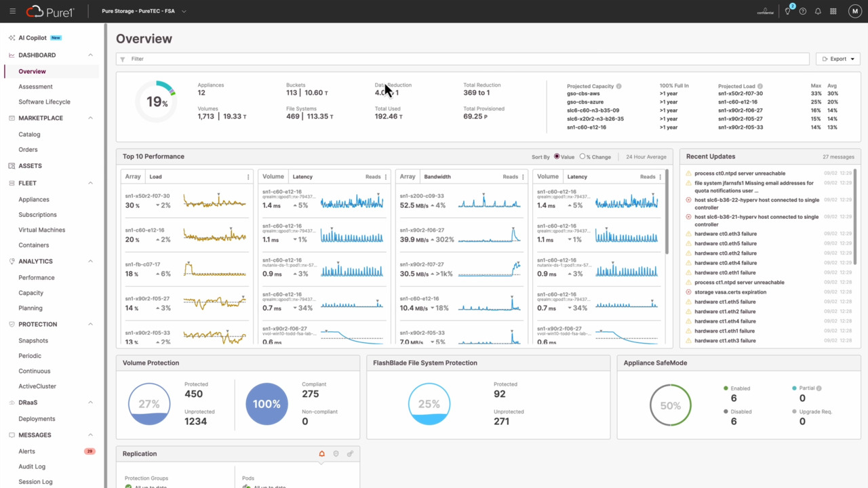Click the shield icon in Replication panel

click(x=336, y=454)
